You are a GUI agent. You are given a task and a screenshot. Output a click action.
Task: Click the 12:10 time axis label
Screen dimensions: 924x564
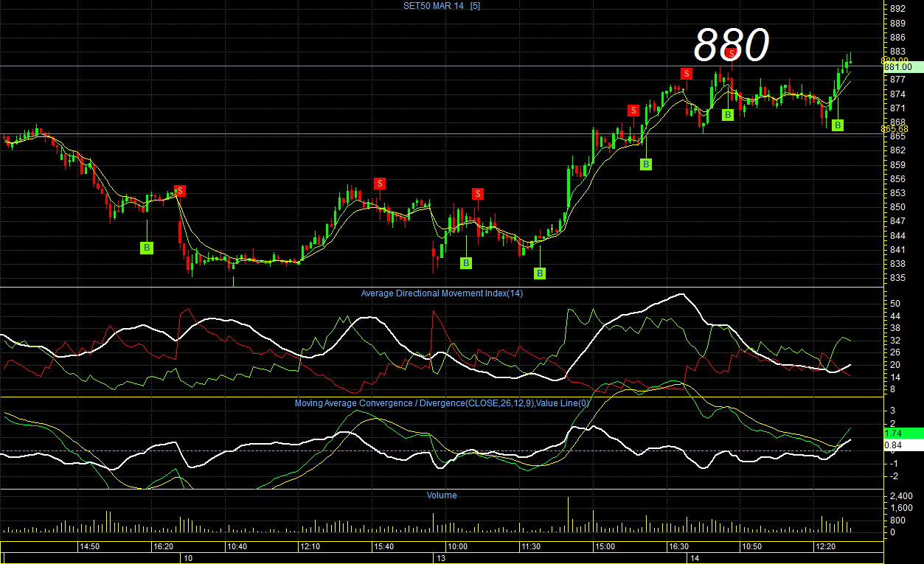pyautogui.click(x=310, y=546)
